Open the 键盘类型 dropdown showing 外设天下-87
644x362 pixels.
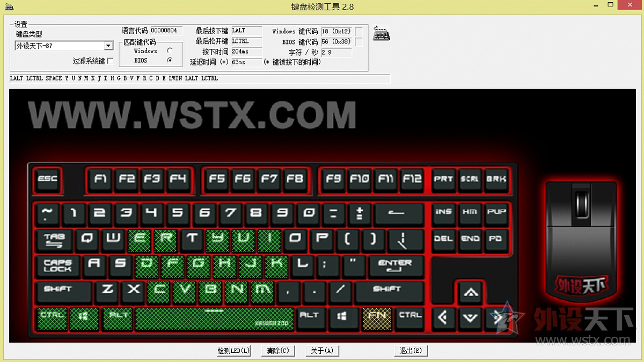(x=64, y=46)
